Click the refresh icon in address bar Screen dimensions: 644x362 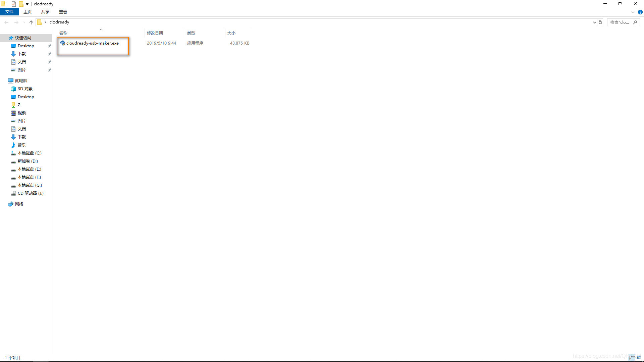tap(600, 22)
